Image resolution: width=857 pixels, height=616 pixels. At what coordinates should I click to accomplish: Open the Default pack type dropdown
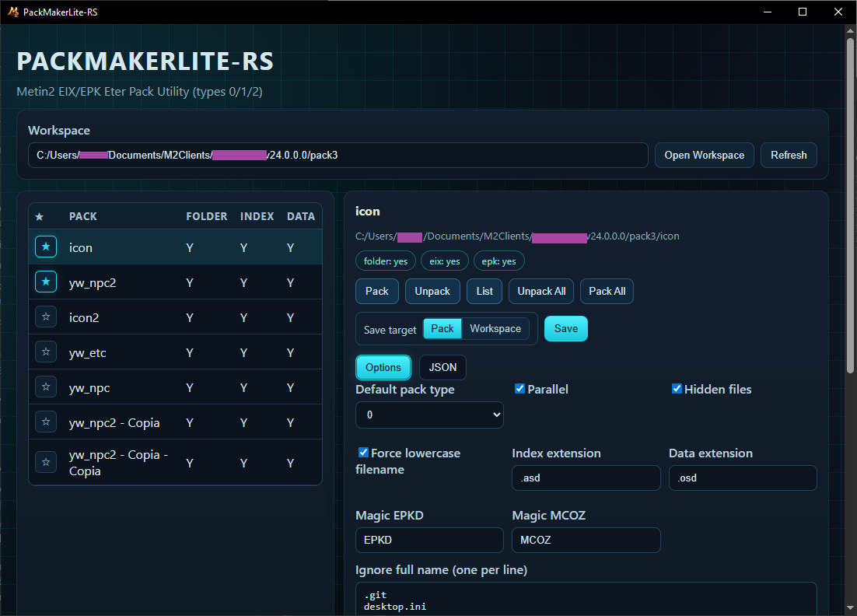[x=429, y=415]
